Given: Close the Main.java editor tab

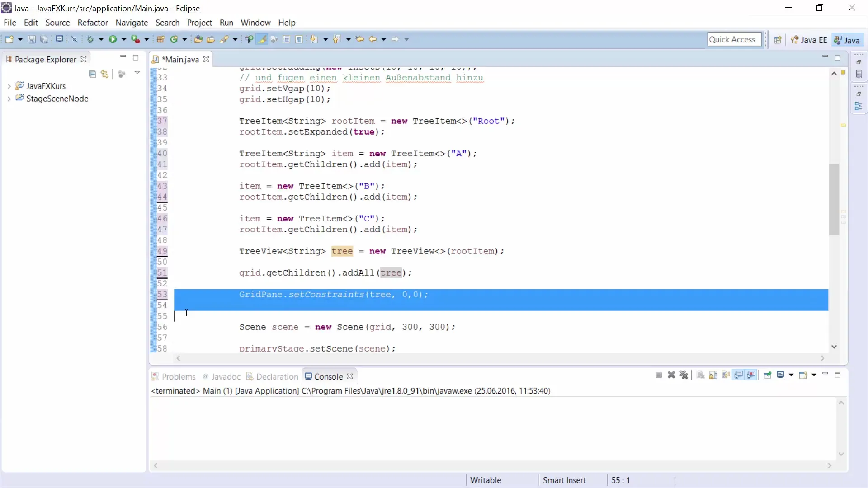Looking at the screenshot, I should 206,59.
